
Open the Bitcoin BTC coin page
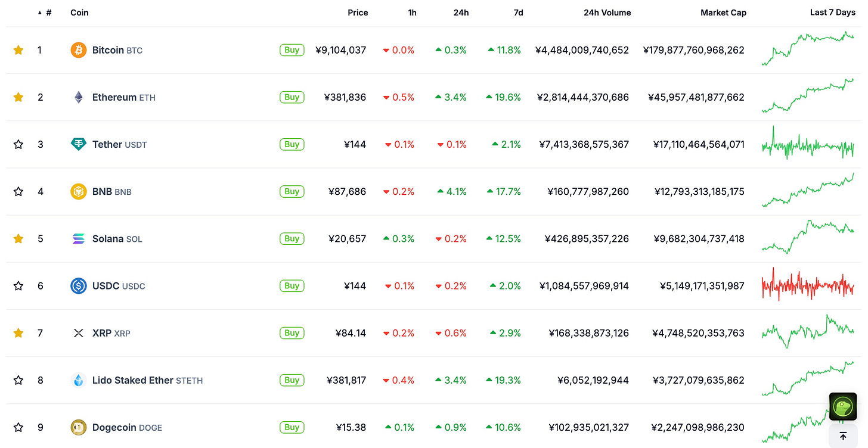click(x=117, y=50)
